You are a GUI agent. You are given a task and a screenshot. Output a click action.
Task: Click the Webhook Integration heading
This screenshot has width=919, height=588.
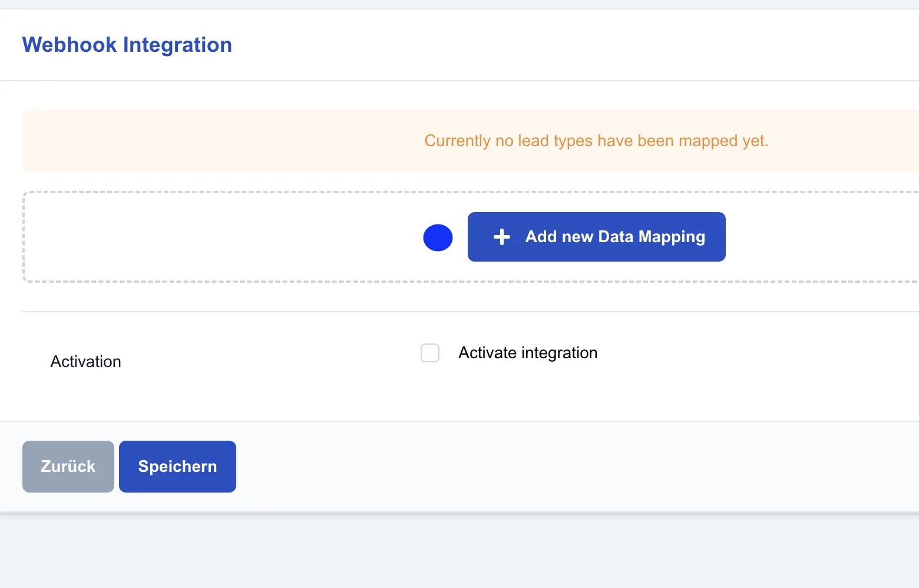click(x=127, y=45)
